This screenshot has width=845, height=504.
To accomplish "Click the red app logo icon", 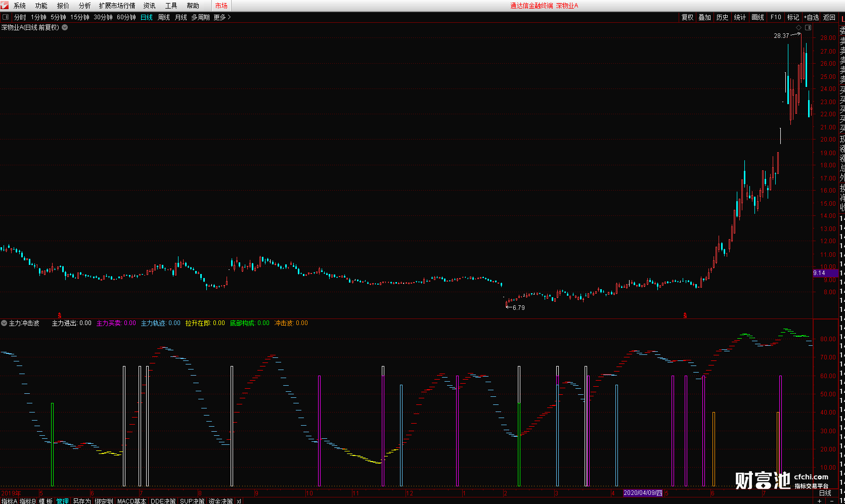I will click(x=5, y=6).
